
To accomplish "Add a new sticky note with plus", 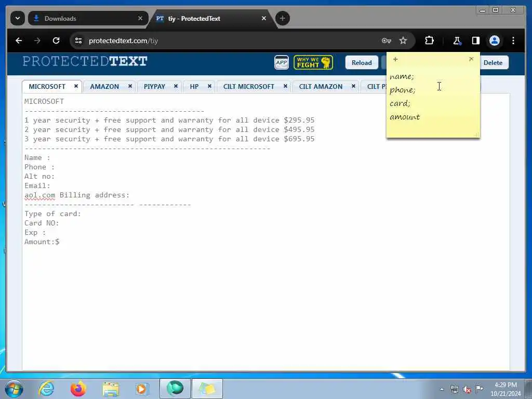I will tap(395, 59).
